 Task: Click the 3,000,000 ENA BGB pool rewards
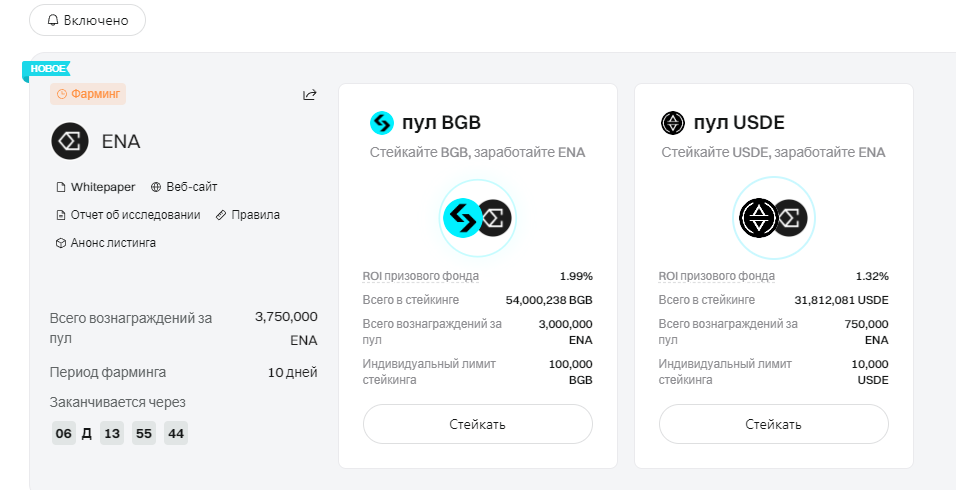tap(566, 332)
